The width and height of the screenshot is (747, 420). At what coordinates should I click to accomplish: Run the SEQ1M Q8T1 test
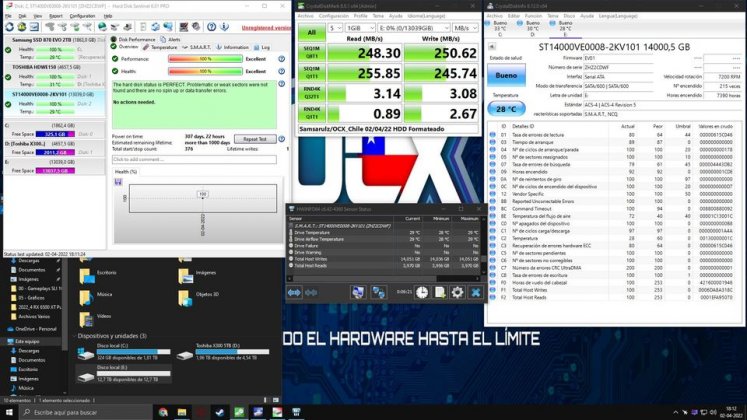[x=312, y=52]
